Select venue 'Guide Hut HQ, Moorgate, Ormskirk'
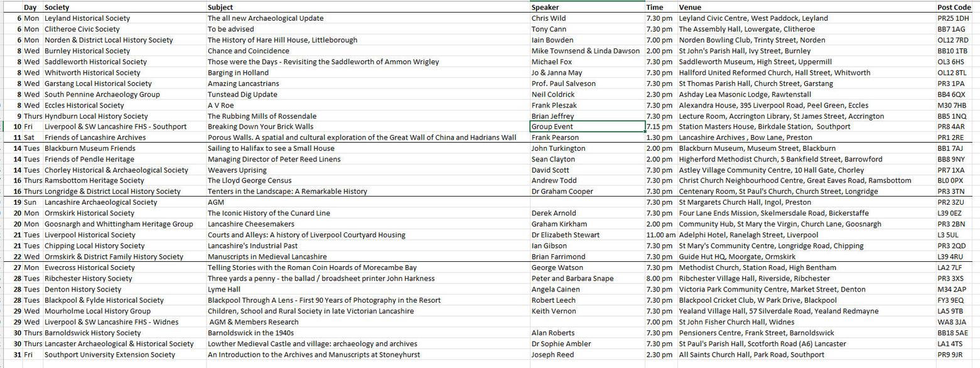Image resolution: width=980 pixels, height=368 pixels. [x=806, y=257]
